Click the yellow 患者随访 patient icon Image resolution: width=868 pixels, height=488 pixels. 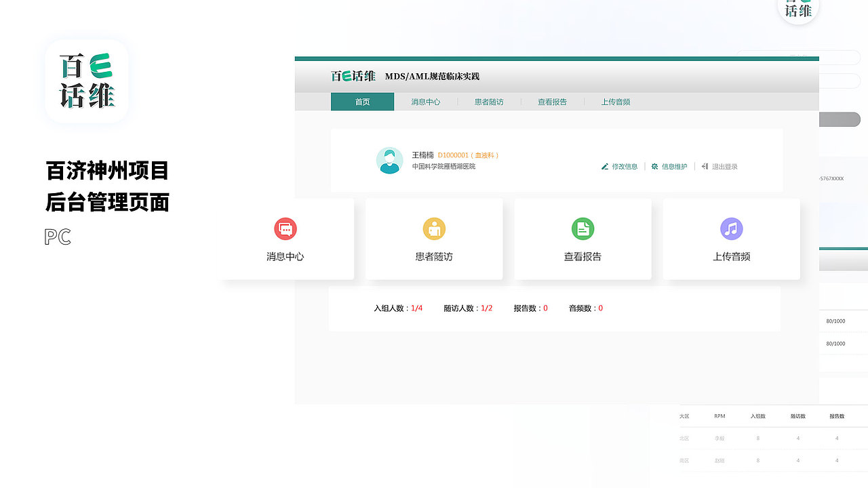coord(434,229)
